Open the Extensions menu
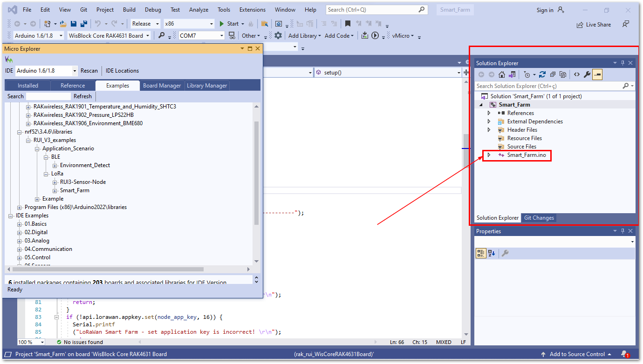 click(252, 10)
